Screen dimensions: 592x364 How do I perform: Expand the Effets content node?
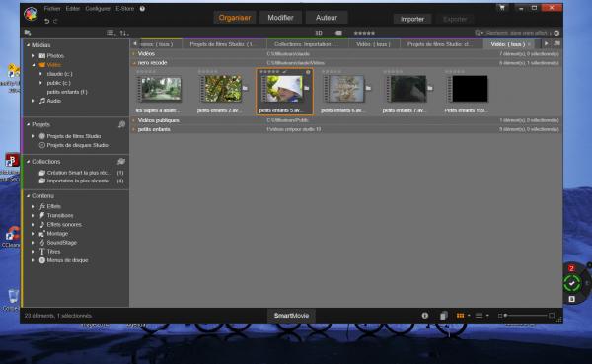(x=33, y=206)
